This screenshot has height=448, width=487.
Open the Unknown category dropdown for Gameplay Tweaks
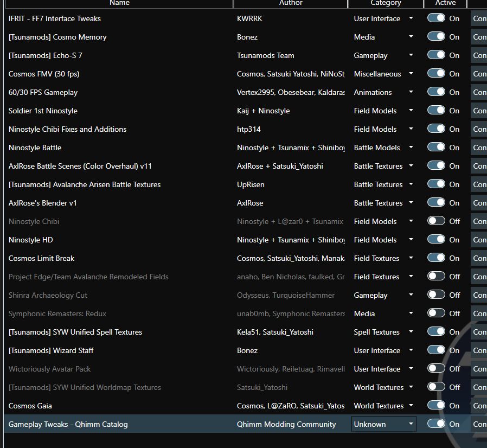tap(383, 424)
